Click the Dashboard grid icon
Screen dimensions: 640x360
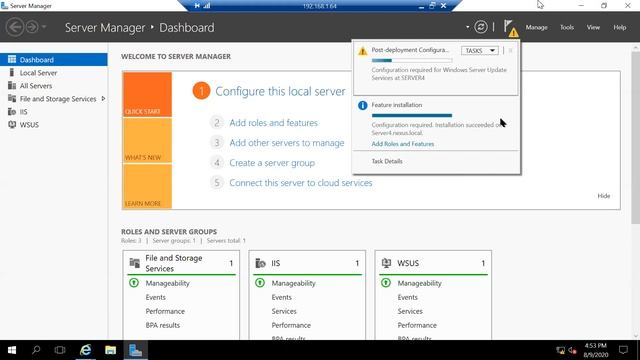tap(12, 60)
